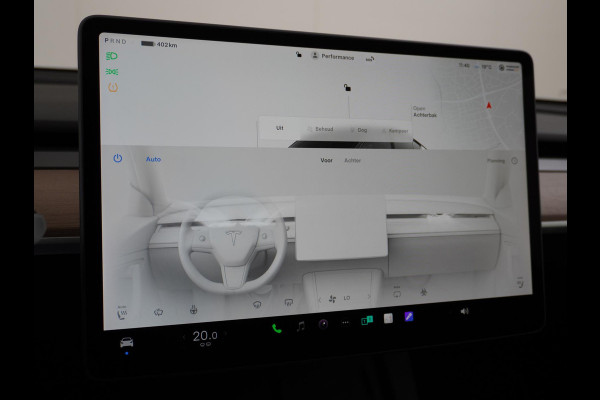Tap the green phone icon
The height and width of the screenshot is (400, 600).
276,326
